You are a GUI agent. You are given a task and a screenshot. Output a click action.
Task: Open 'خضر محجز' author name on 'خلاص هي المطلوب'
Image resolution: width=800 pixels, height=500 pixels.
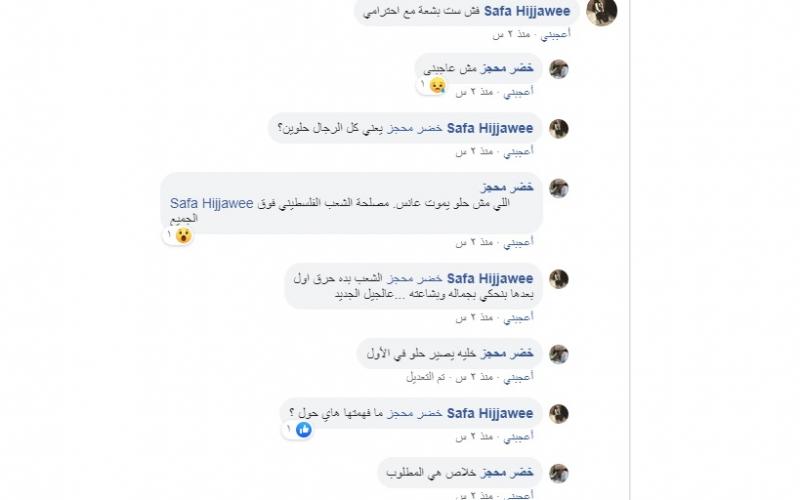pos(507,473)
